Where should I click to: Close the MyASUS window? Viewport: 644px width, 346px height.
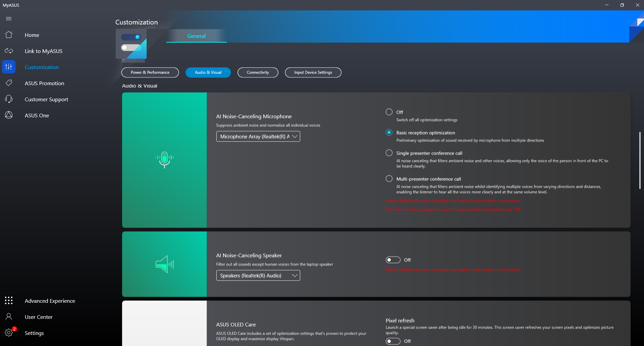[x=637, y=5]
